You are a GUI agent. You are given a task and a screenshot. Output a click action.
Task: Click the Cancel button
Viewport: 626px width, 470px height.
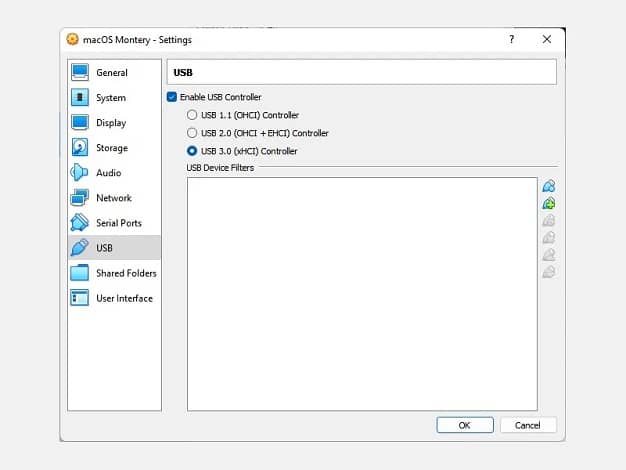(x=528, y=425)
